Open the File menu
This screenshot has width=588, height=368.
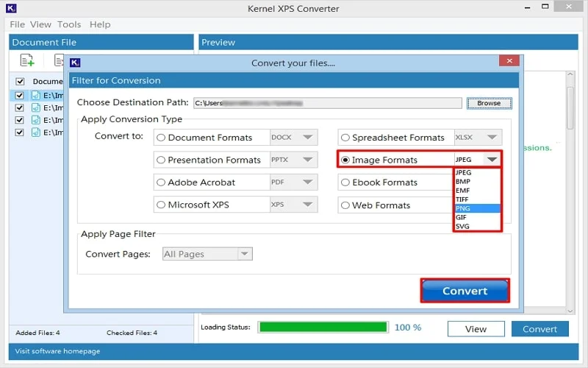tap(17, 24)
